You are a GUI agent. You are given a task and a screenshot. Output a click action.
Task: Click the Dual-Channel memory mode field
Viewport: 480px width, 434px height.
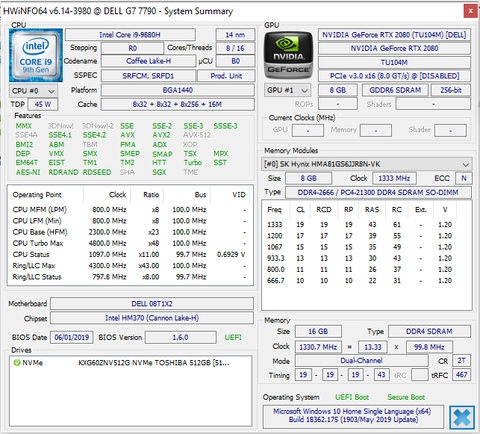pyautogui.click(x=362, y=361)
